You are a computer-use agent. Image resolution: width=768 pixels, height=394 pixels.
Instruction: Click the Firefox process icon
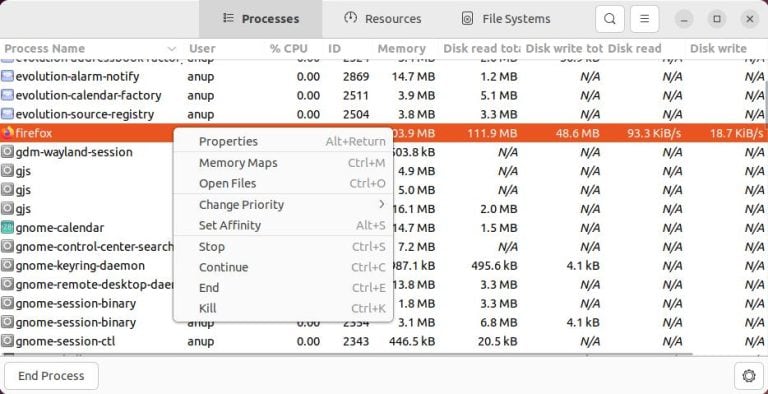(7, 133)
